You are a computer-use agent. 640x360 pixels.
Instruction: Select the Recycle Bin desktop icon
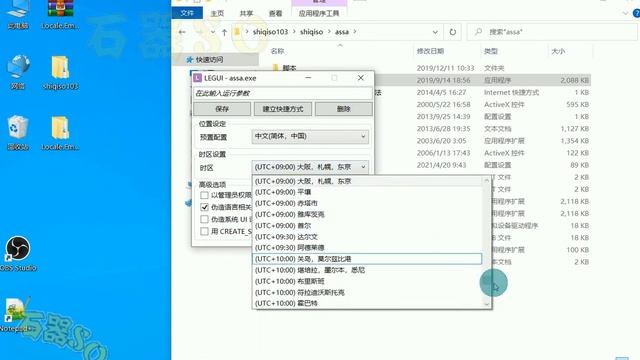pos(18,133)
